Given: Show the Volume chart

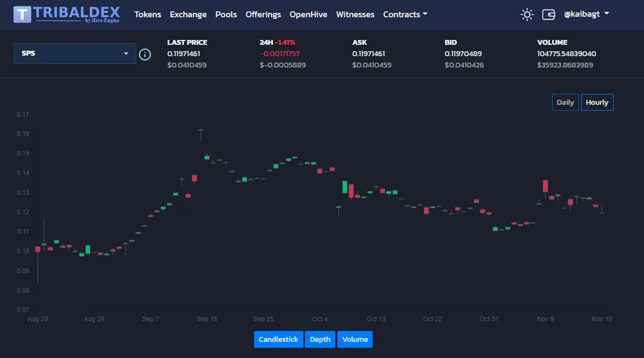Looking at the screenshot, I should point(355,339).
